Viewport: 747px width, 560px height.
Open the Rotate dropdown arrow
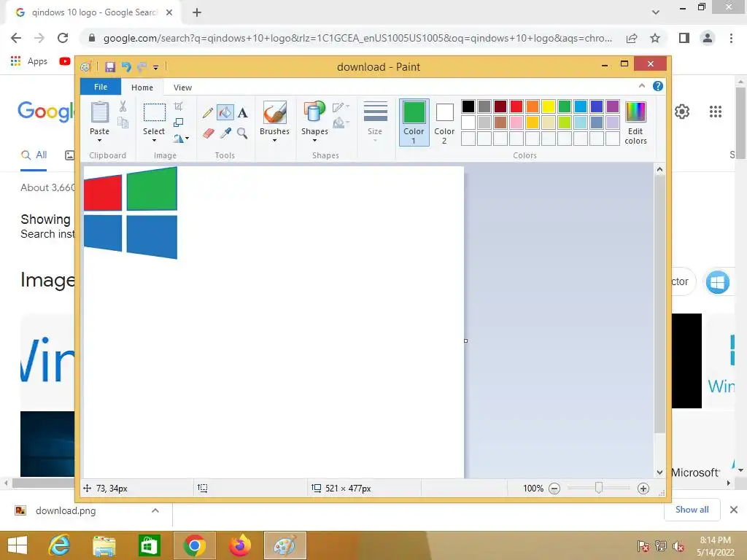[x=187, y=139]
